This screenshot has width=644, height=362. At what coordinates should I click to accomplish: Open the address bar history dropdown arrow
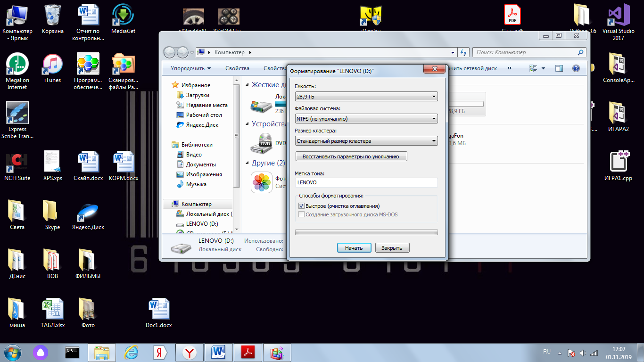pos(453,52)
